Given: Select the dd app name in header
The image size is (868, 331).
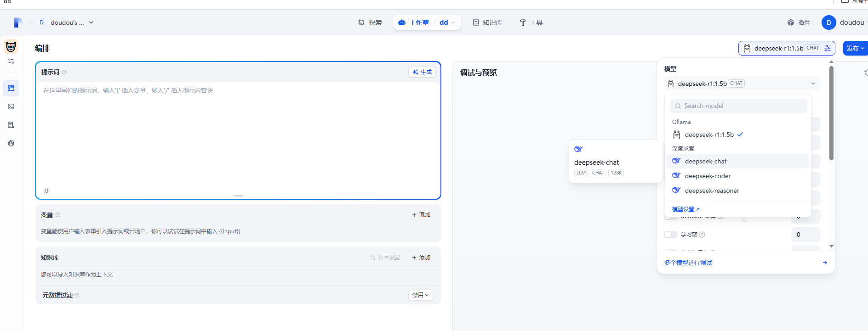Looking at the screenshot, I should [x=444, y=22].
